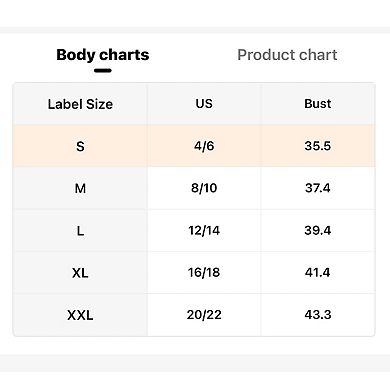Select the XL label size cell

pos(80,273)
